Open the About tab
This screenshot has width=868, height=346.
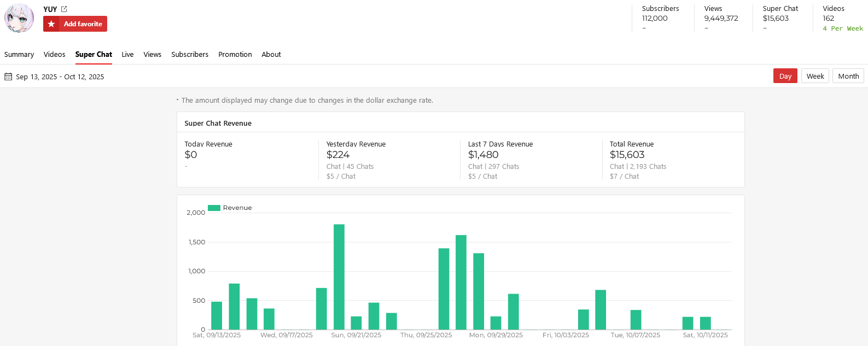271,55
